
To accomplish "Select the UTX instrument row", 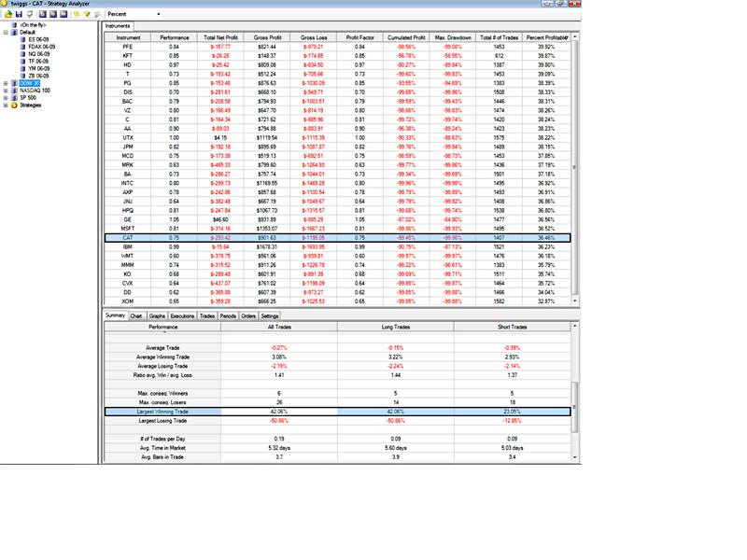I will 337,137.
